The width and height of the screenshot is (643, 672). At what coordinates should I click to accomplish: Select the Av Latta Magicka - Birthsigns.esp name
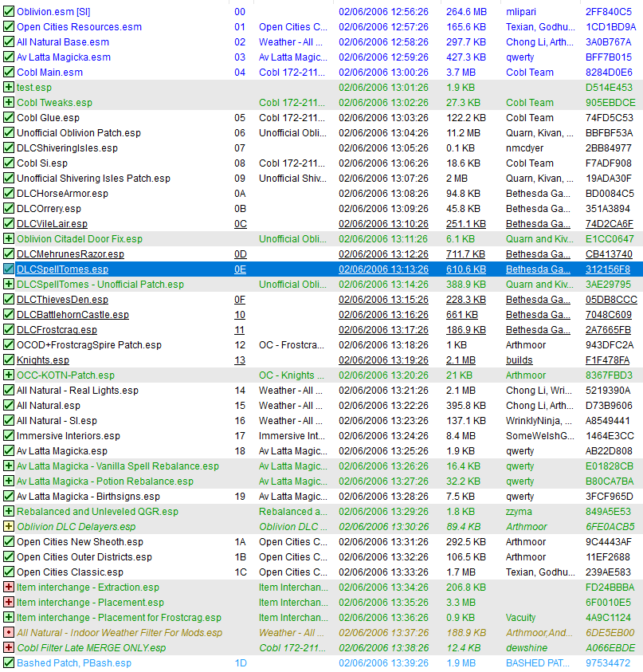coord(88,497)
